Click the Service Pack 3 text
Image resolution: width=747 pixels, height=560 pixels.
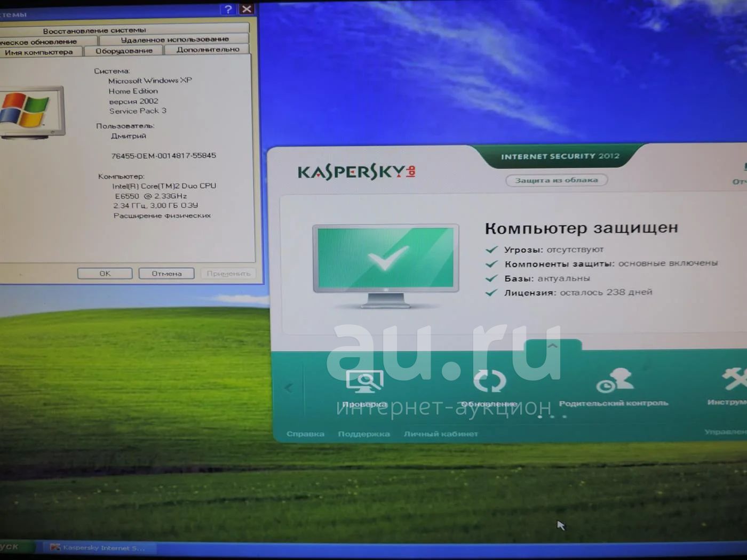[138, 111]
